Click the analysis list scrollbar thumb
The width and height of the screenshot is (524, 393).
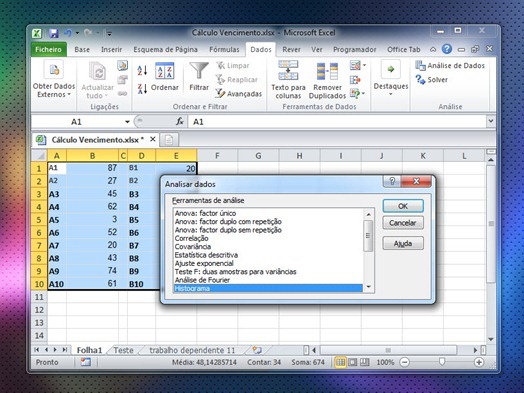tap(368, 236)
